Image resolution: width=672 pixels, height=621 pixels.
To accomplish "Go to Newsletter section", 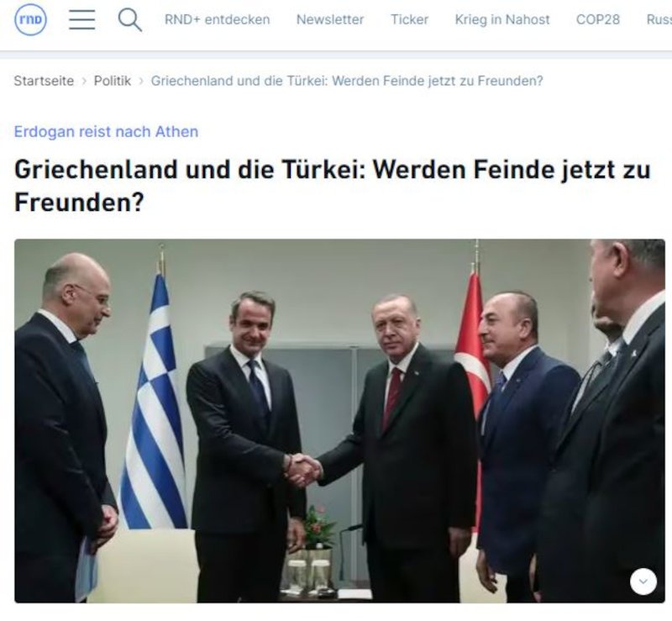I will 330,19.
